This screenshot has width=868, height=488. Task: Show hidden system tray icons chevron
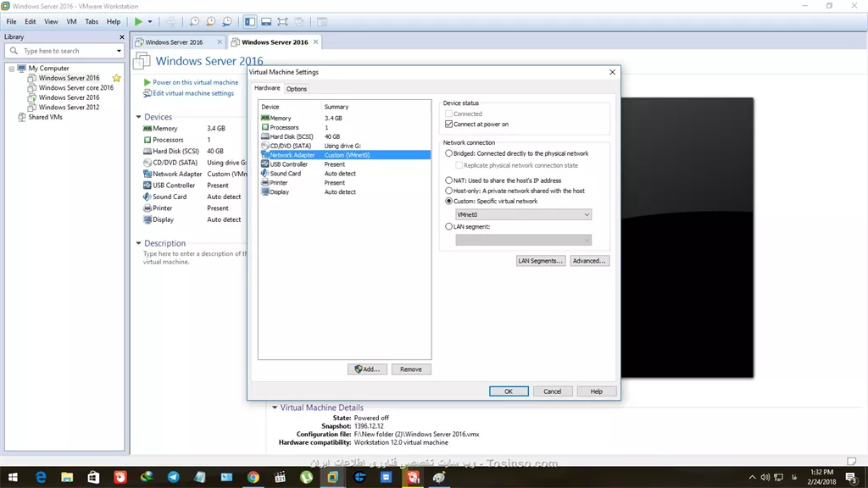pyautogui.click(x=752, y=477)
